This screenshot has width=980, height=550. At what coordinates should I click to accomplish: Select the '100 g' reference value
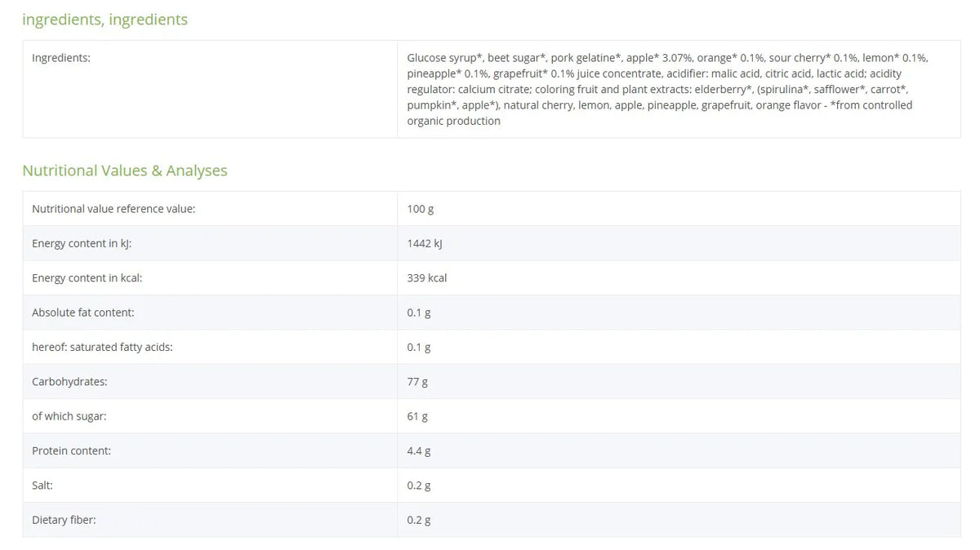tap(421, 209)
